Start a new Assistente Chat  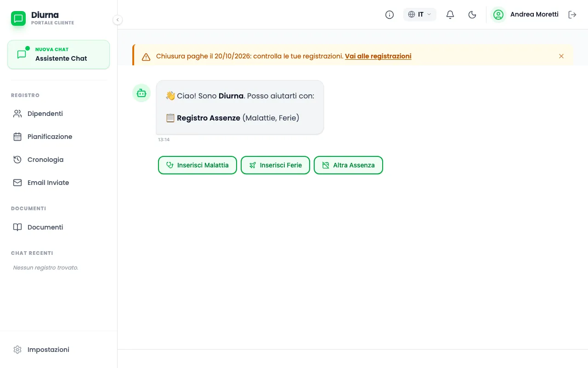59,55
